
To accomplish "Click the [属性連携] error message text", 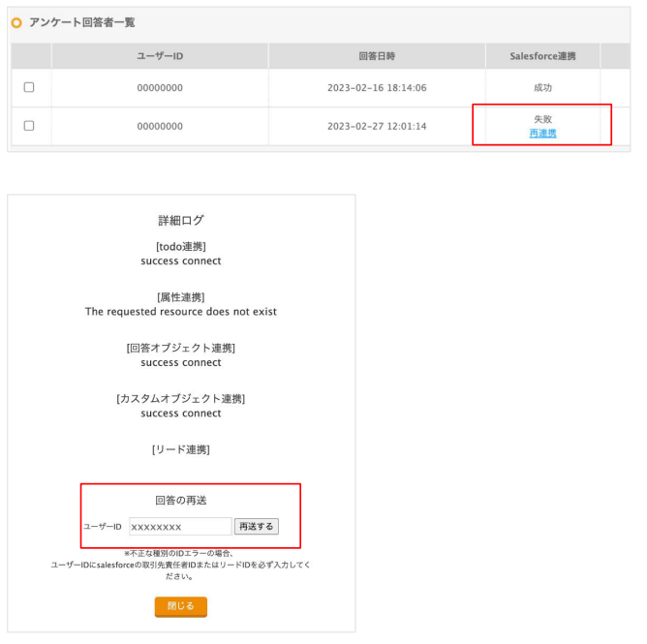I will [x=181, y=312].
